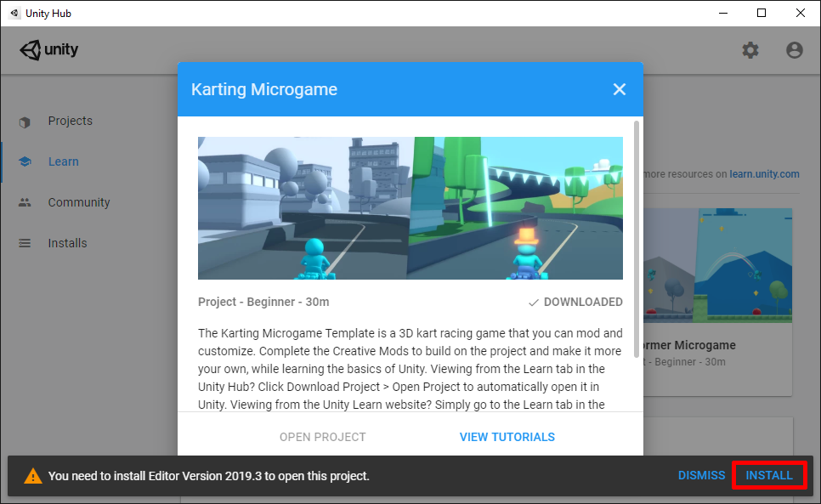Close the Karting Microgame dialog
This screenshot has width=821, height=504.
coord(619,89)
